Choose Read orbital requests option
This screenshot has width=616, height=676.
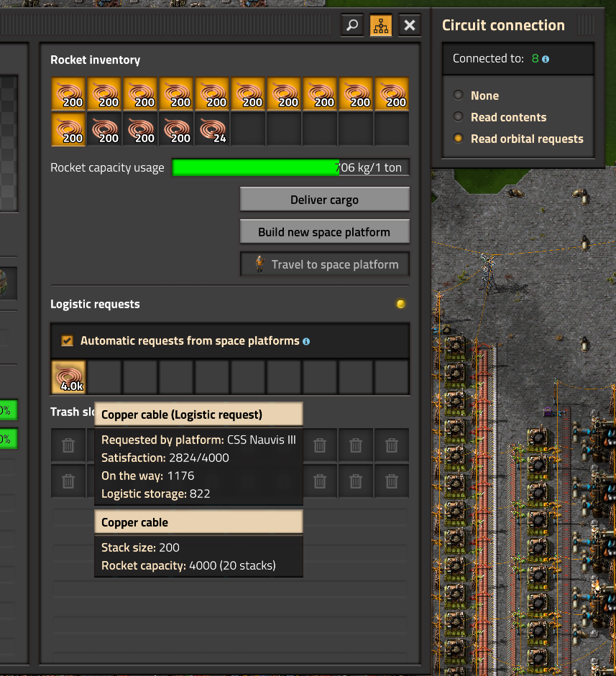(x=459, y=139)
